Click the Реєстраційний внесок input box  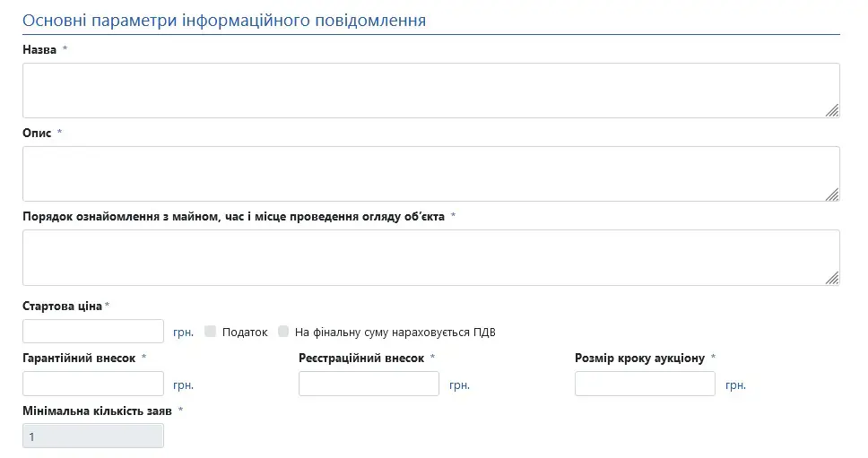369,384
